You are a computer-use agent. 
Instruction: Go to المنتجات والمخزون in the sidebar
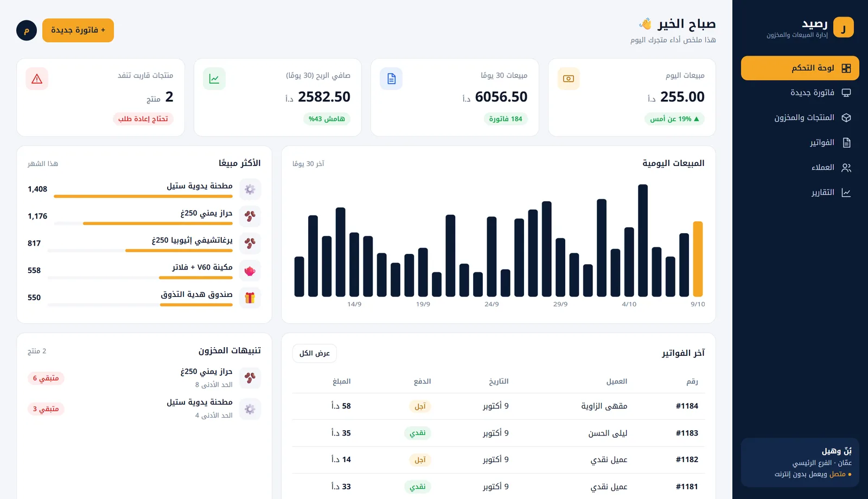click(x=800, y=118)
